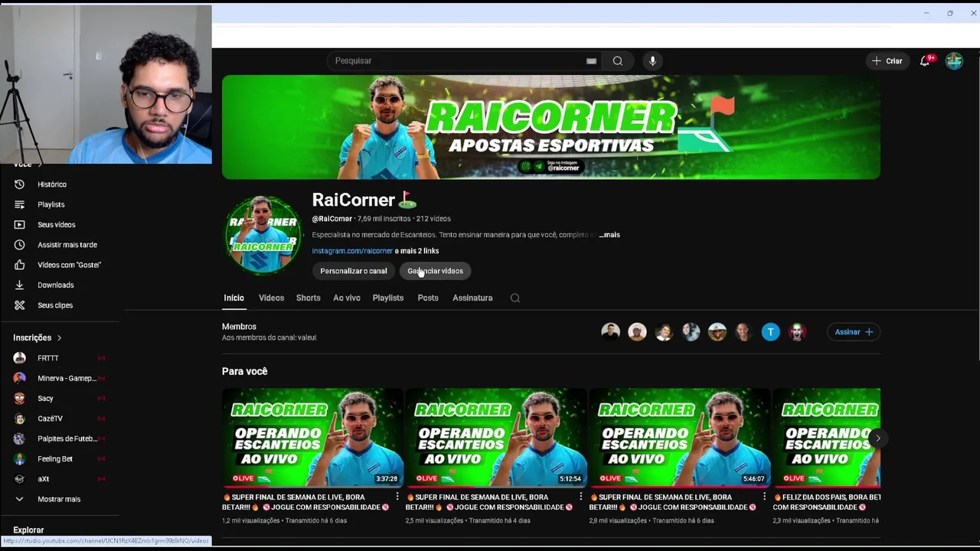Screen dimensions: 980x551
Task: Click Personalizar o canal button
Action: 354,271
